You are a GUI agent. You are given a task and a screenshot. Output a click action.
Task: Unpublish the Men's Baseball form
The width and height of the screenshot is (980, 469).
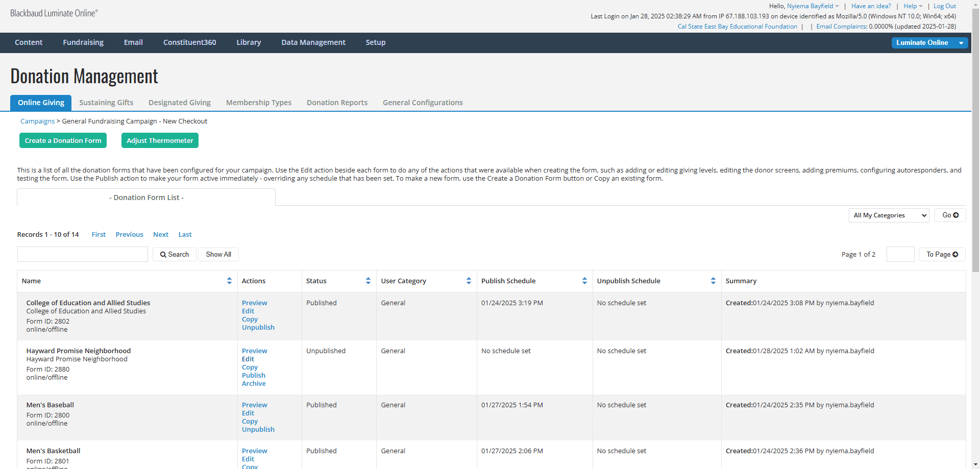click(x=258, y=429)
